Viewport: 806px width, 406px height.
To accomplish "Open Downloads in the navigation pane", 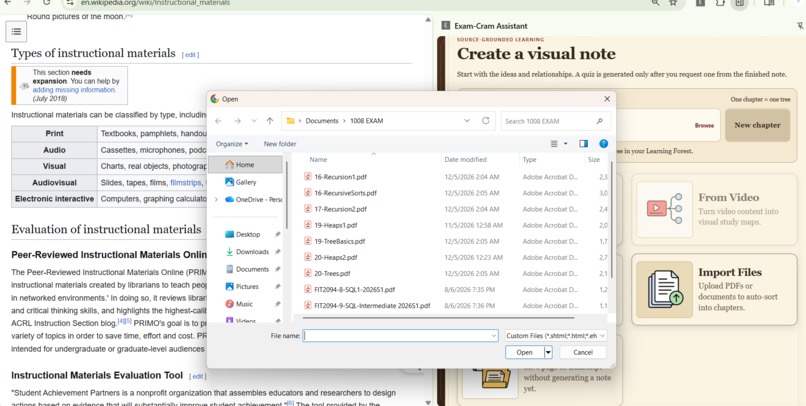I will click(x=252, y=252).
